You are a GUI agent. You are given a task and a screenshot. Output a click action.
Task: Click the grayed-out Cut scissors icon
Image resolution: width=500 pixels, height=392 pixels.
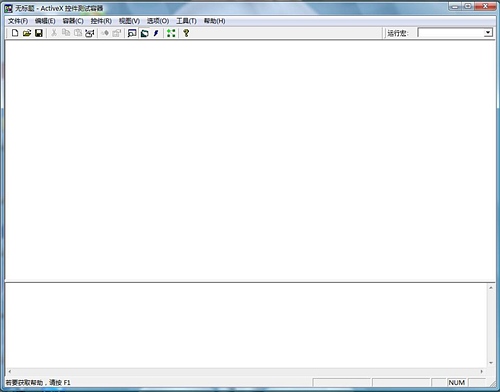click(54, 33)
